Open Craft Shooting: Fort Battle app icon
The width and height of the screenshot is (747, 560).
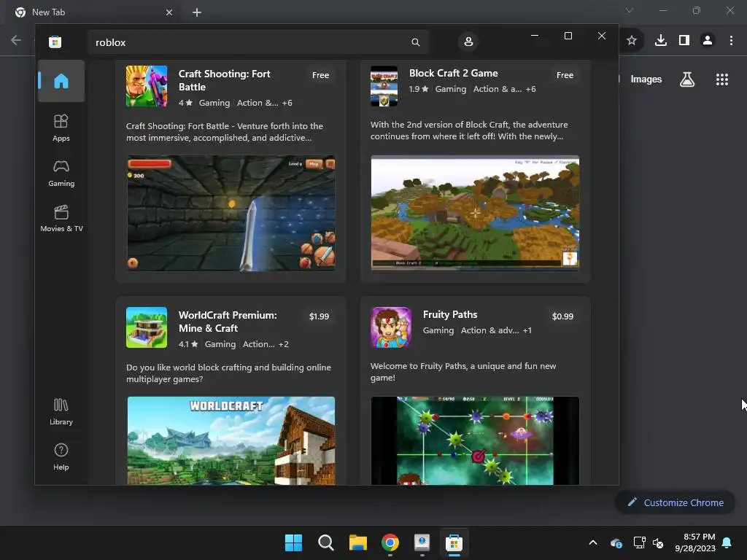click(147, 86)
